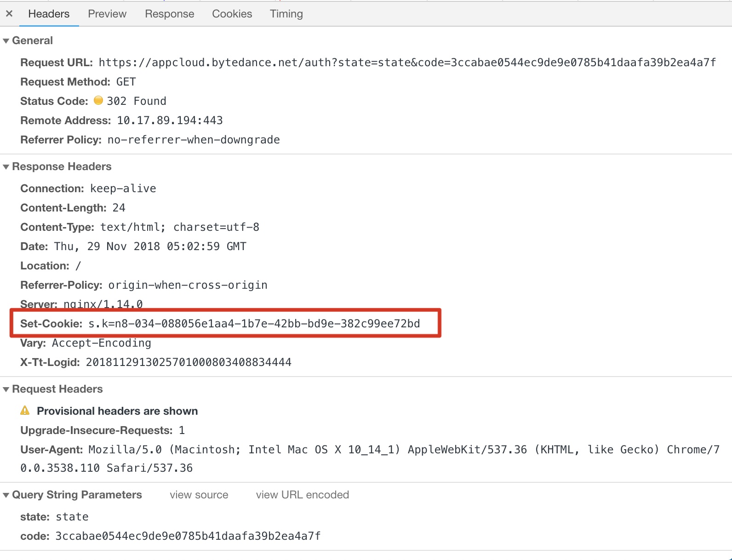Click Content-Length value 24

(119, 208)
